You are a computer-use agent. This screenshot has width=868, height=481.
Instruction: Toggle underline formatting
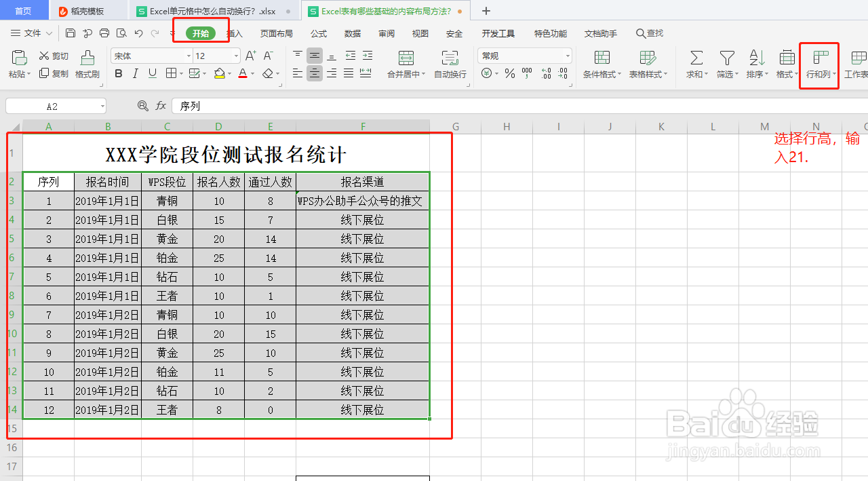coord(151,74)
